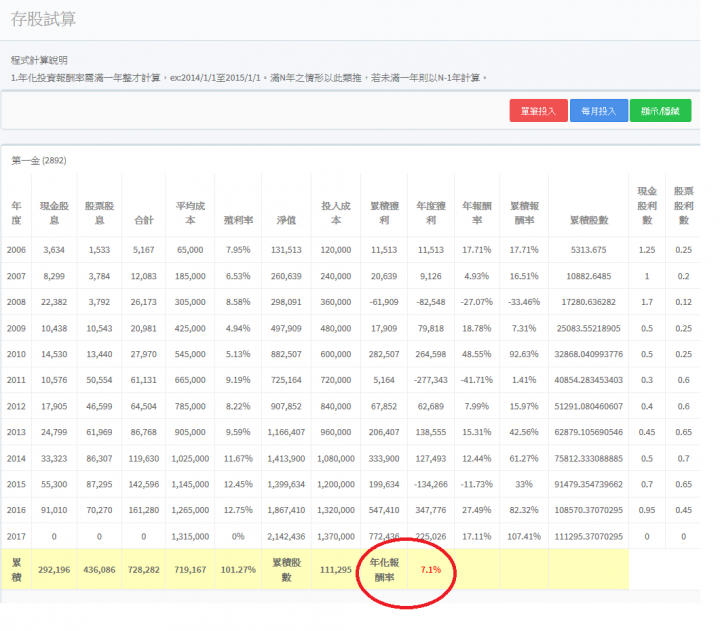This screenshot has height=631, width=720.
Task: Click the 6.53% yield cell
Action: tap(238, 276)
